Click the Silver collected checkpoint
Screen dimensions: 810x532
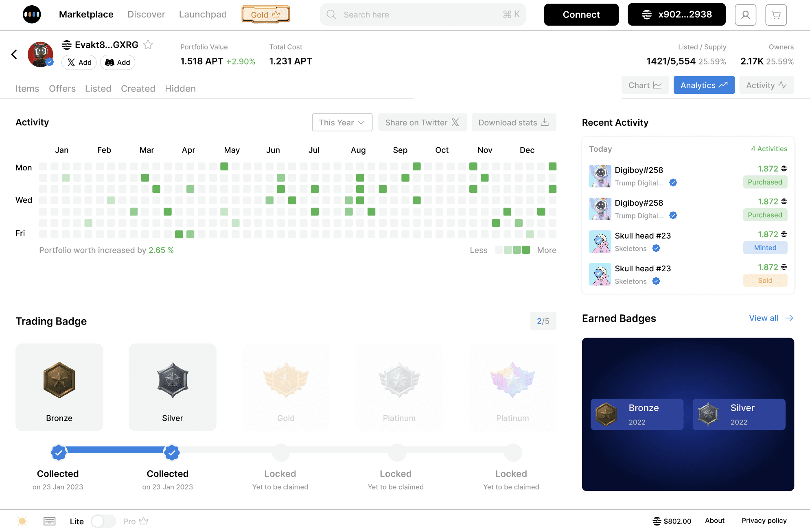click(x=172, y=452)
